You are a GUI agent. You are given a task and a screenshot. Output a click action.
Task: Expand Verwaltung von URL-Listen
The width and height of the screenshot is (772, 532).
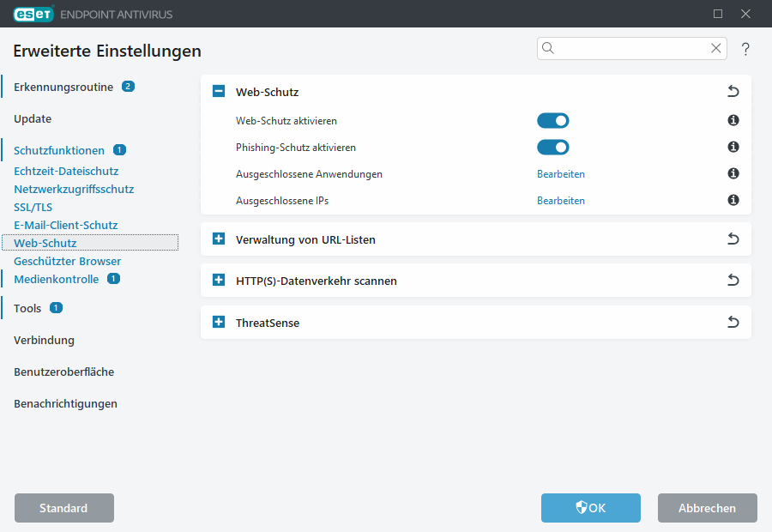pos(219,239)
